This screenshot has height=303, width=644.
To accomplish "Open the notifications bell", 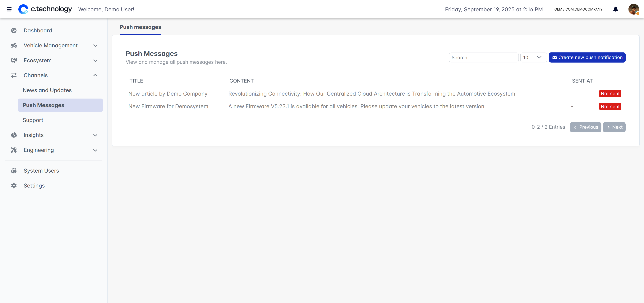I will (x=615, y=10).
